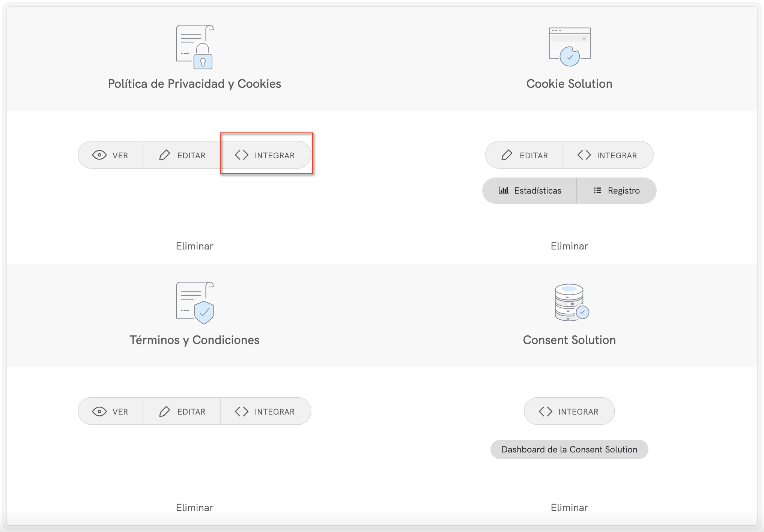Click Eliminar under Consent Solution
This screenshot has width=764, height=532.
(x=569, y=507)
